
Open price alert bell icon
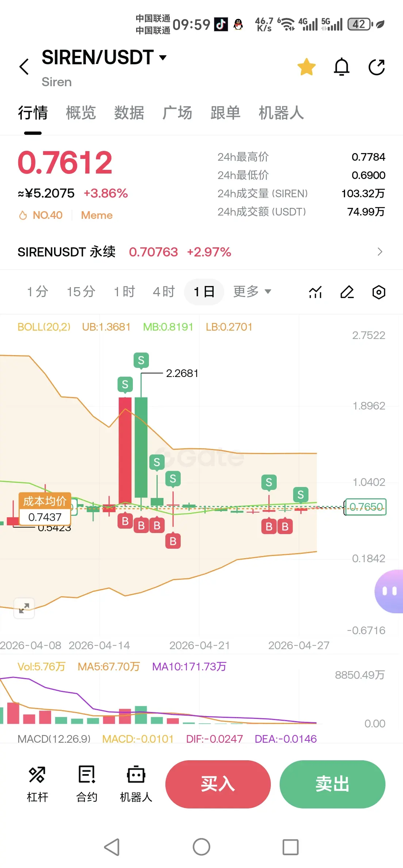342,67
